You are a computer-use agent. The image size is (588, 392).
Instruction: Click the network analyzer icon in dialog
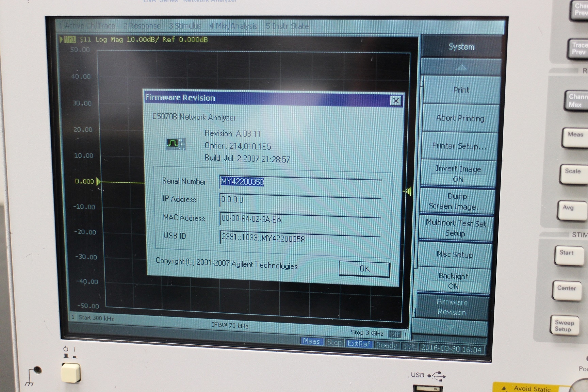[x=176, y=144]
